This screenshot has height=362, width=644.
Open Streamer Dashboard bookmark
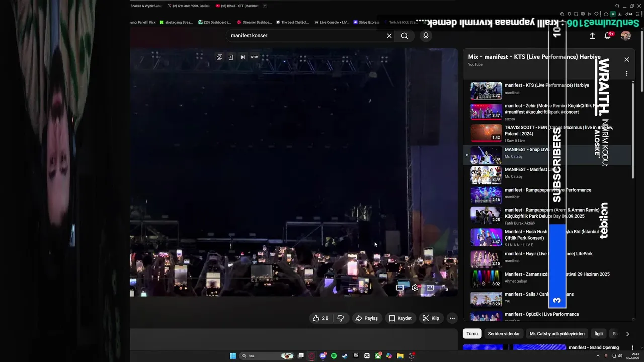pos(255,22)
